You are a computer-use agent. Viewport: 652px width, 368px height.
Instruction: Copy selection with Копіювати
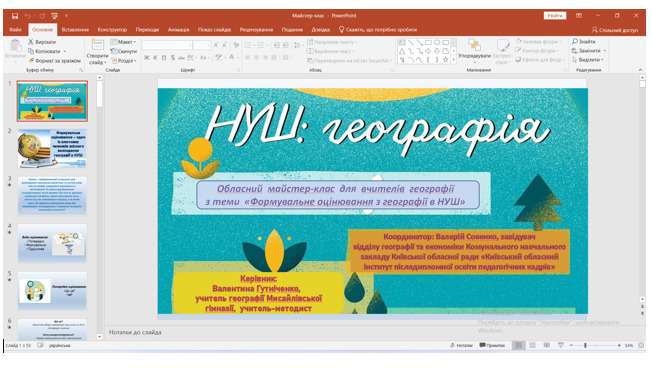coord(47,51)
